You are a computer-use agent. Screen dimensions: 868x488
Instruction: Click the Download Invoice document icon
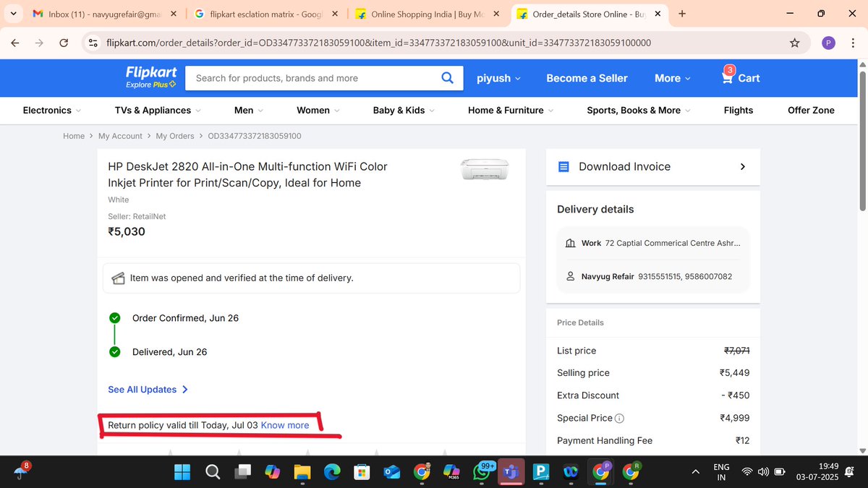click(563, 166)
